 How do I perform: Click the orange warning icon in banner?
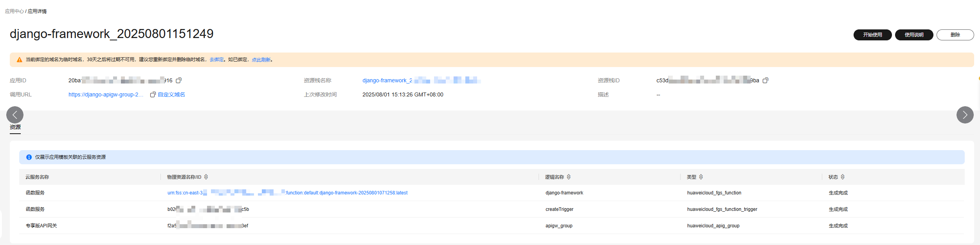[x=19, y=60]
